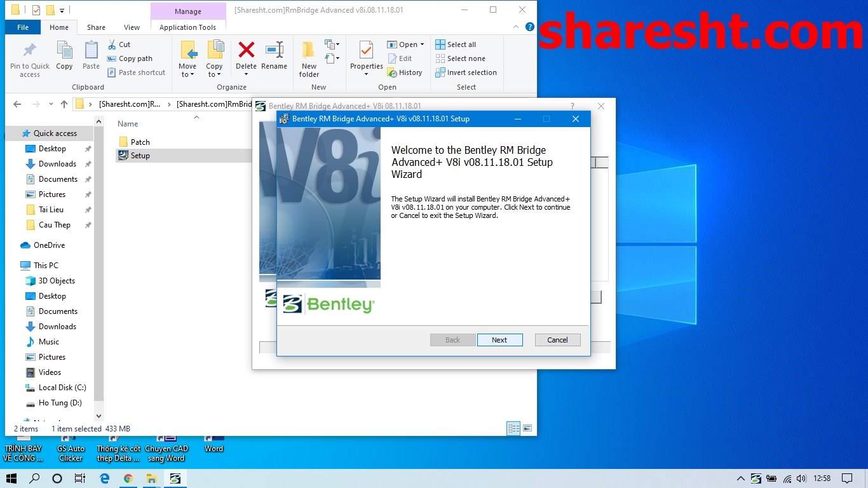Open the File menu tab
This screenshot has height=488, width=868.
coord(23,27)
